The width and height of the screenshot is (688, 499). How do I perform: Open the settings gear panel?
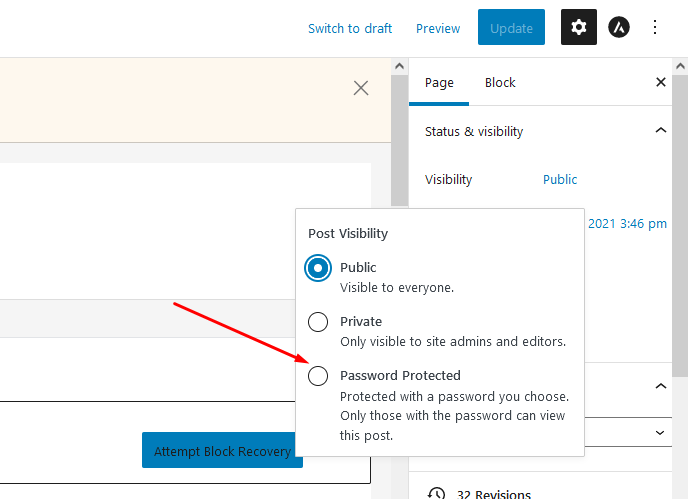[x=578, y=27]
